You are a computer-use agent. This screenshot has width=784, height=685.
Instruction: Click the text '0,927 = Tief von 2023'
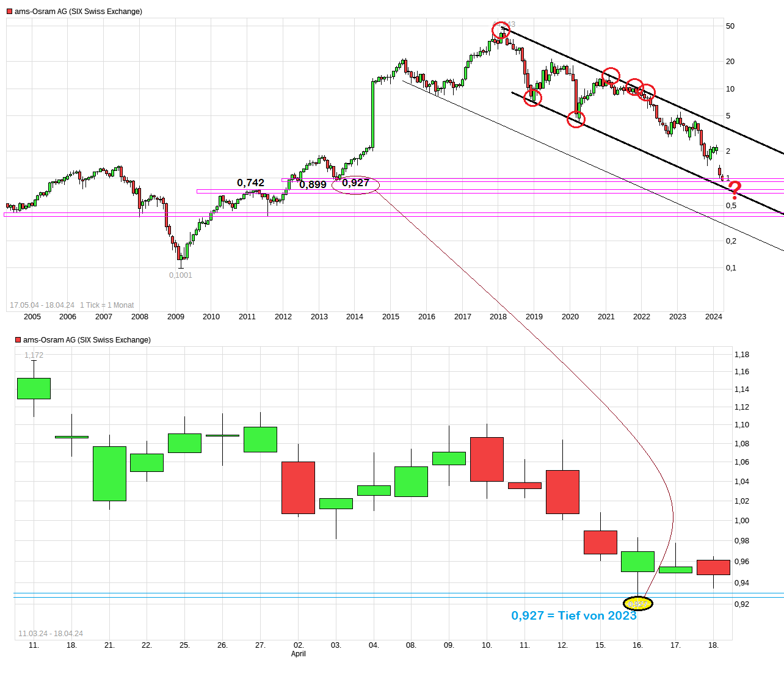pos(574,615)
